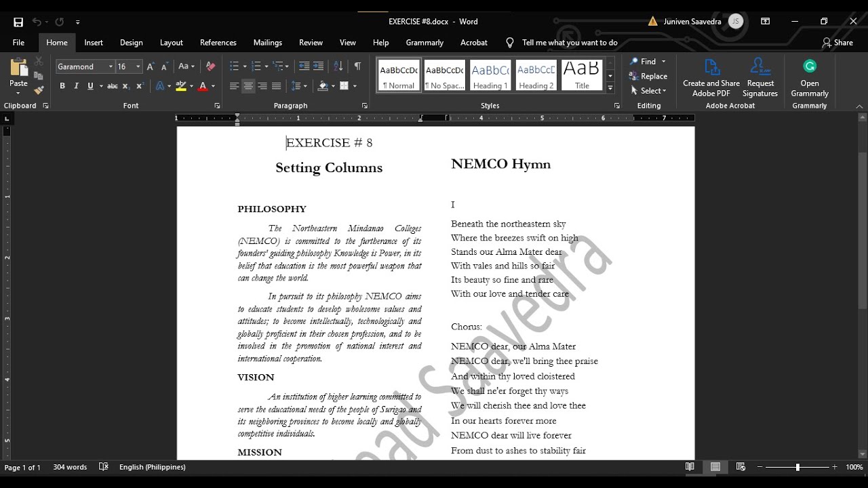868x488 pixels.
Task: Click the Share button
Action: point(837,42)
